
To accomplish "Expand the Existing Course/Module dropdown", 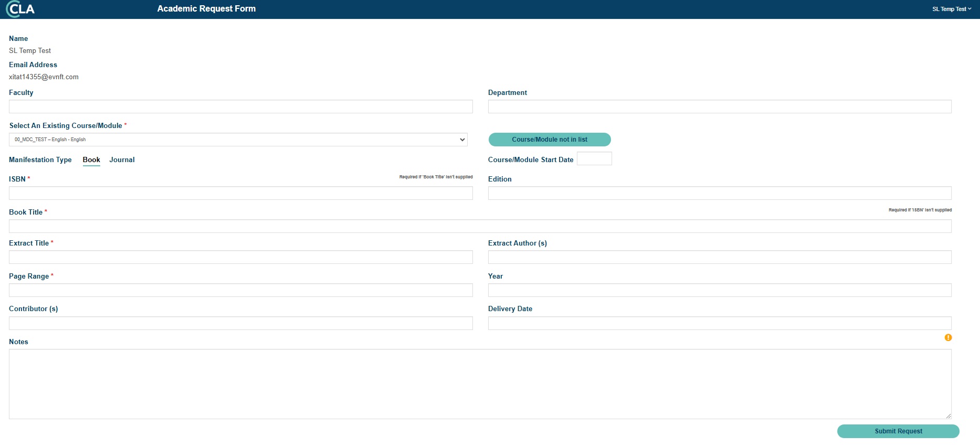I will (x=238, y=140).
